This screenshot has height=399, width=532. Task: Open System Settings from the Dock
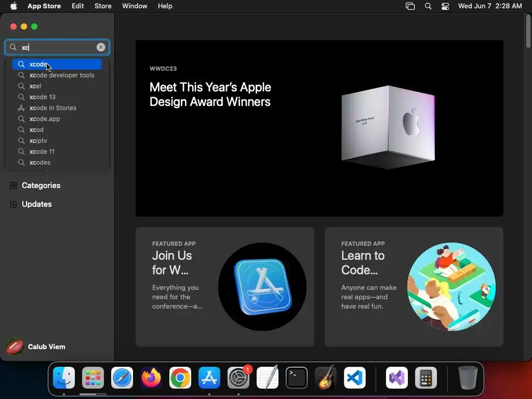pyautogui.click(x=238, y=378)
